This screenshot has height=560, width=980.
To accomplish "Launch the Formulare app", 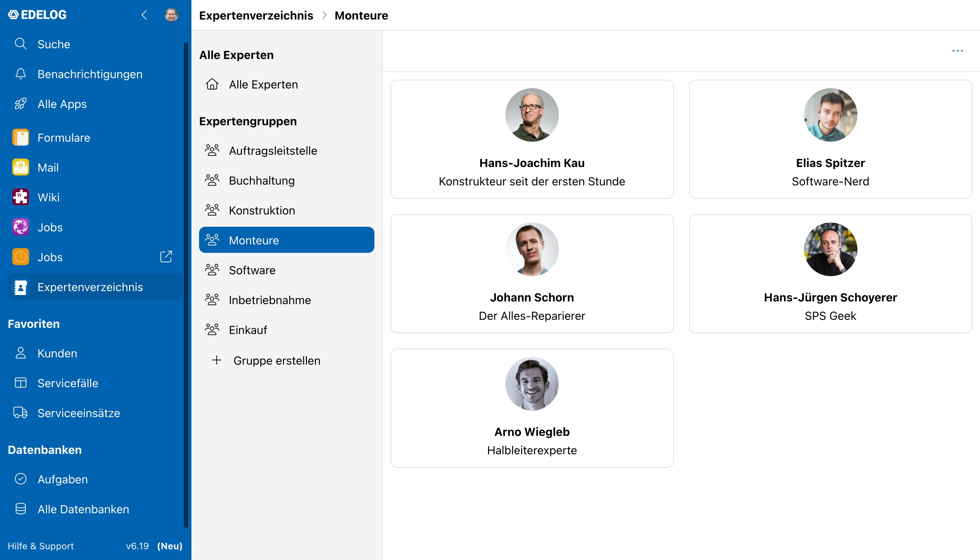I will 95,138.
